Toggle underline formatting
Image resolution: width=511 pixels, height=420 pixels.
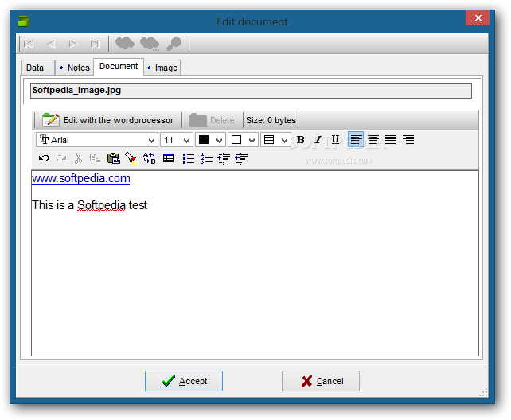point(335,140)
